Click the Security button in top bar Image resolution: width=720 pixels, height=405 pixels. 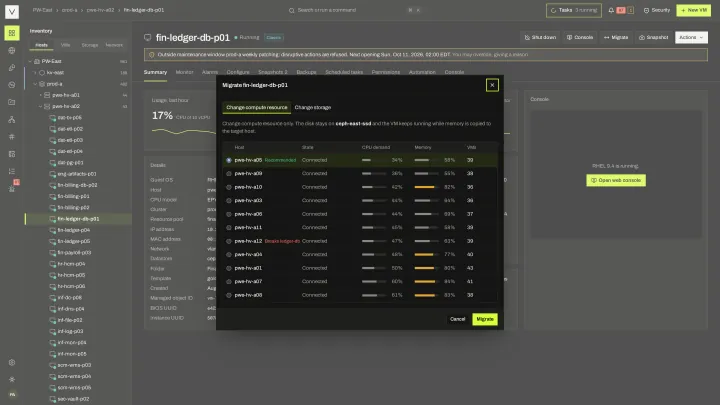click(657, 10)
